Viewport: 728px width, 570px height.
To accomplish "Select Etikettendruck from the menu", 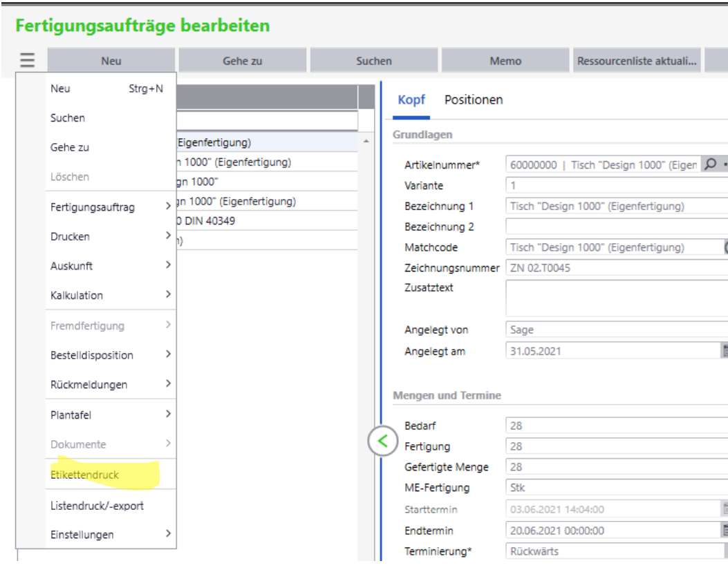I will pyautogui.click(x=84, y=475).
